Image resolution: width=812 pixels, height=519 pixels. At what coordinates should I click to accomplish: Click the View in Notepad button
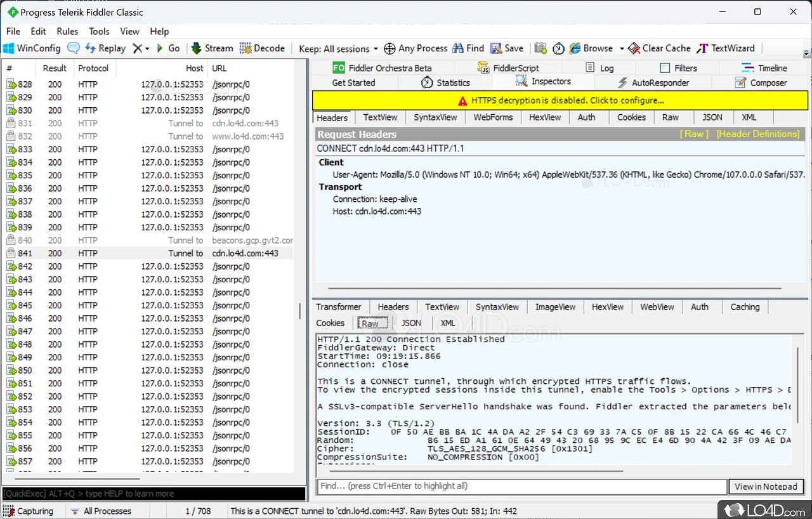coord(766,486)
